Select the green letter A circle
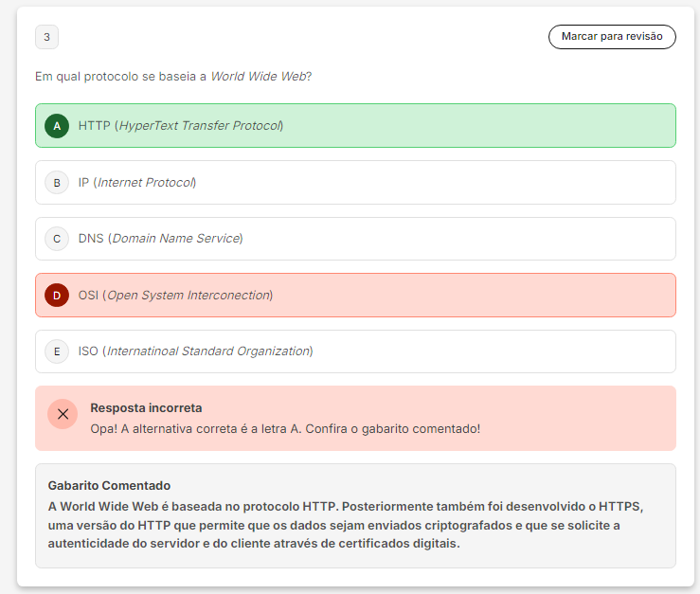The width and height of the screenshot is (700, 594). coord(57,126)
